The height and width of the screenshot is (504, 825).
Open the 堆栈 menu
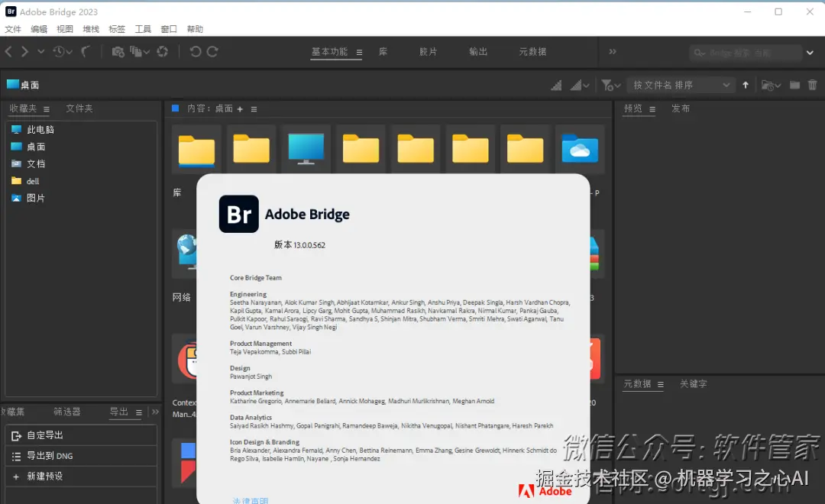91,29
